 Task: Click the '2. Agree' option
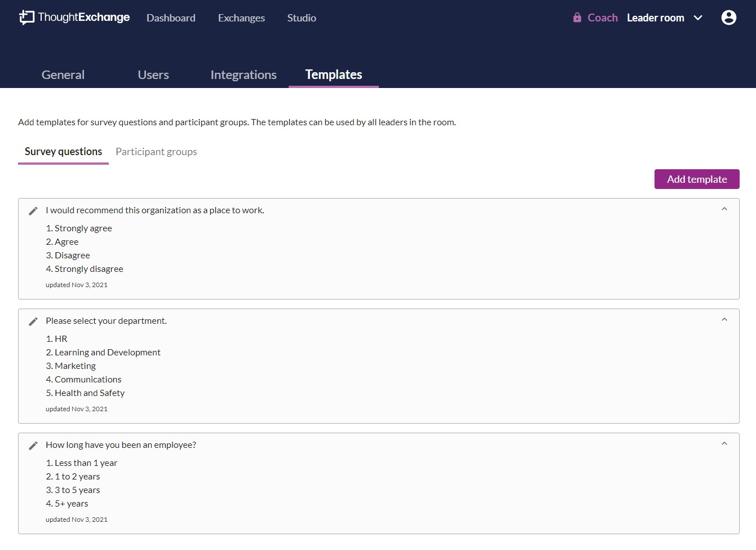pos(62,242)
